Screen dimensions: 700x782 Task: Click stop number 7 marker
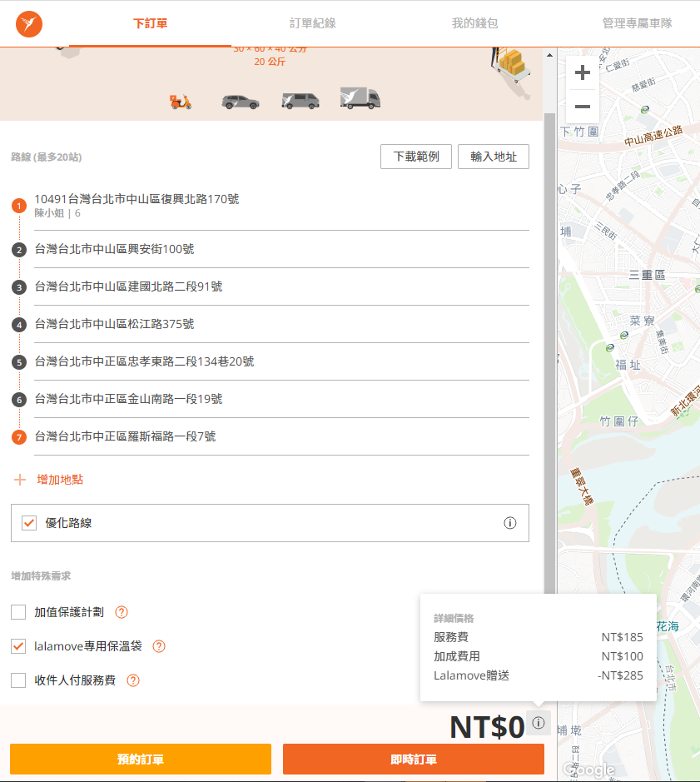click(x=19, y=437)
